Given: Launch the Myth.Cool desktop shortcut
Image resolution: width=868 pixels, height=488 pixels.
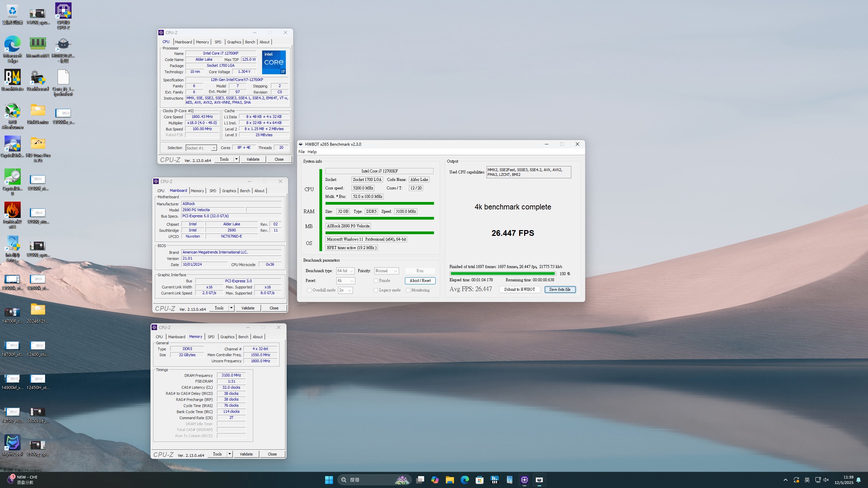Looking at the screenshot, I should coord(13,445).
